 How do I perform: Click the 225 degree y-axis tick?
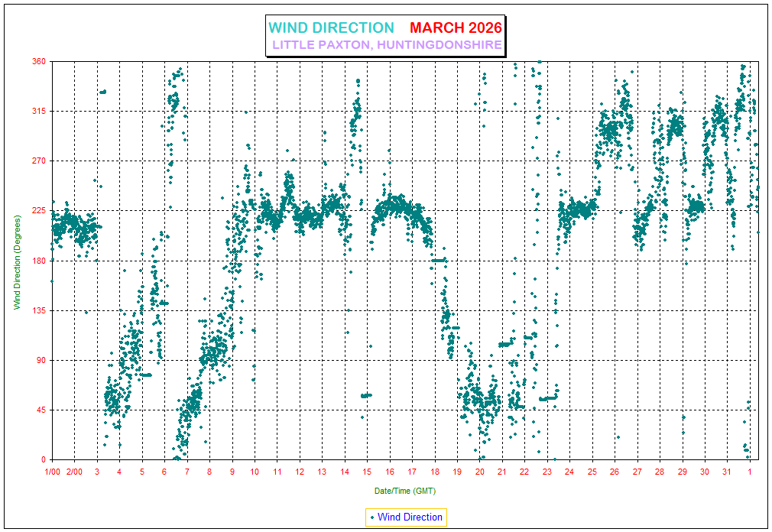[37, 211]
